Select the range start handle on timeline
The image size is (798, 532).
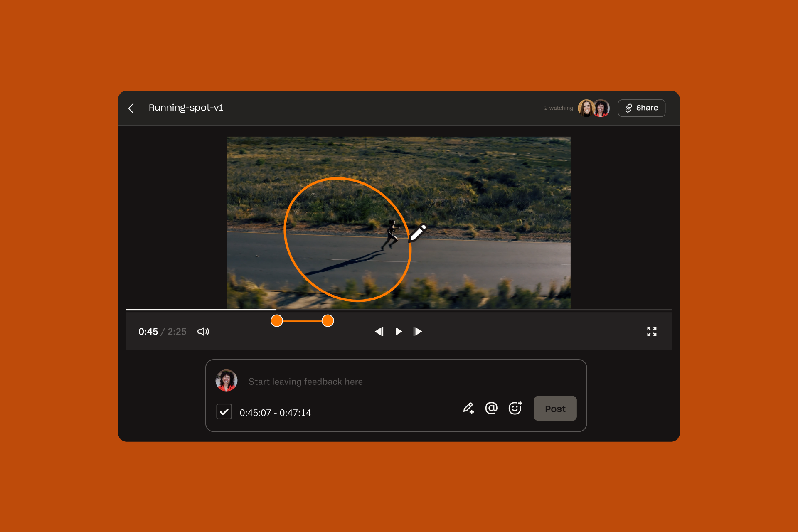(277, 320)
